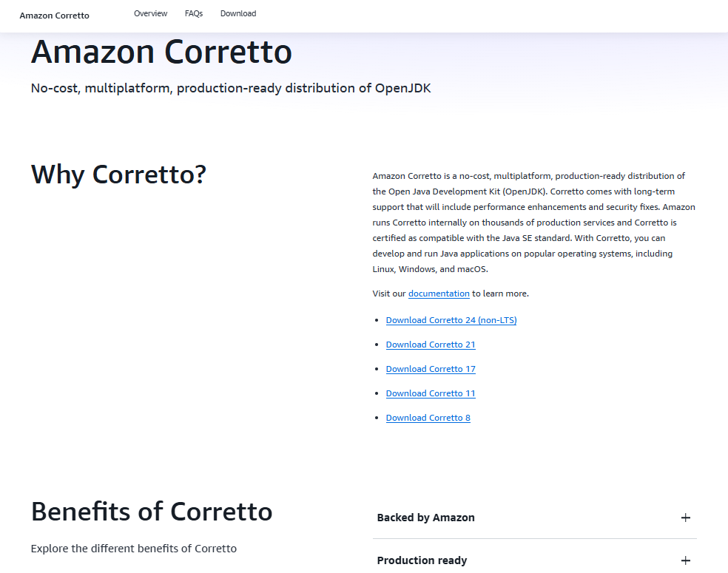Follow the Download Corretto 11 link
This screenshot has height=573, width=728.
click(431, 393)
